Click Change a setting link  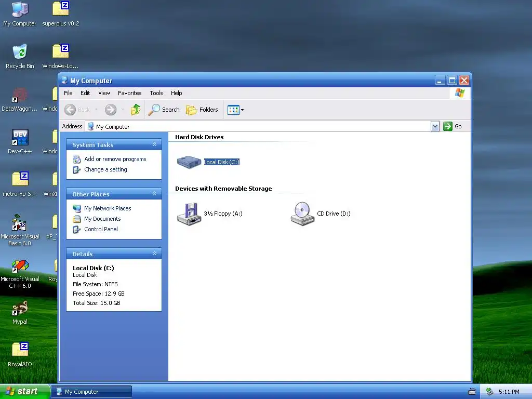105,169
